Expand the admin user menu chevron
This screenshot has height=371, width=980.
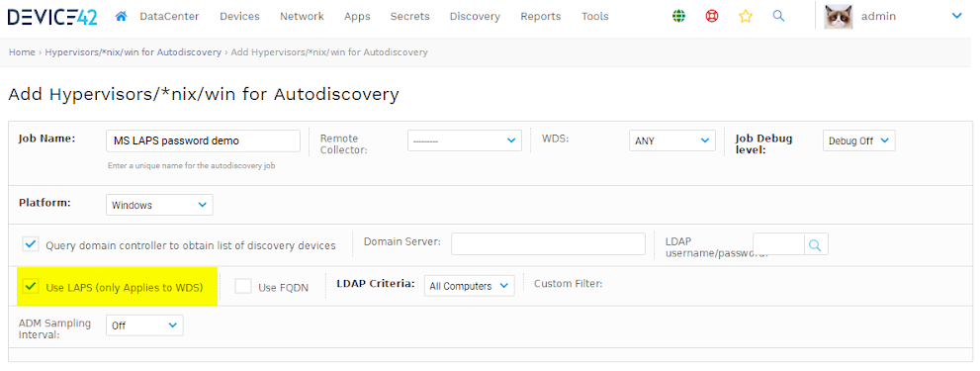[x=956, y=16]
